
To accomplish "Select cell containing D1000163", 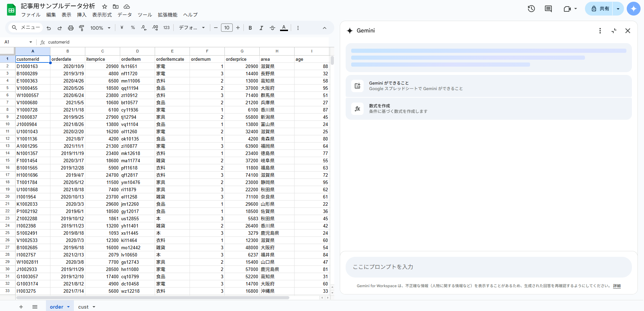I will [33, 66].
